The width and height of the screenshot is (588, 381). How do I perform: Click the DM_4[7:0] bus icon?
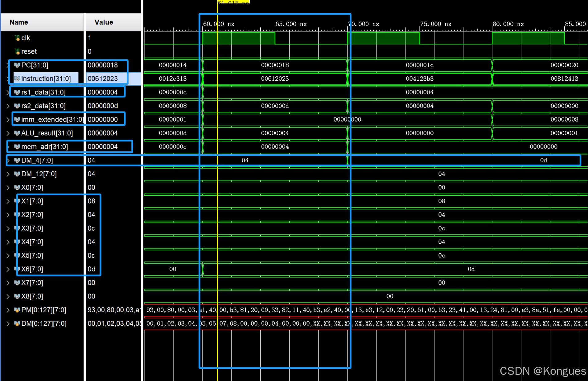[17, 160]
